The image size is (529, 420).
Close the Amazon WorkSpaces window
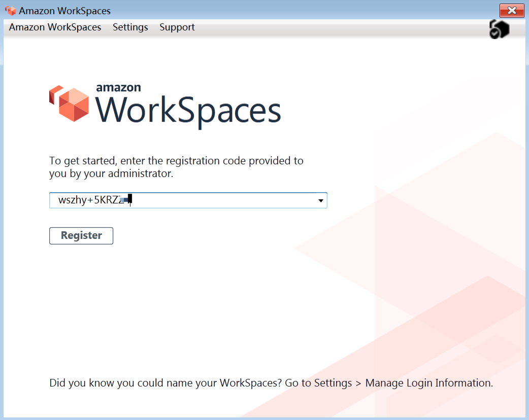coord(511,10)
